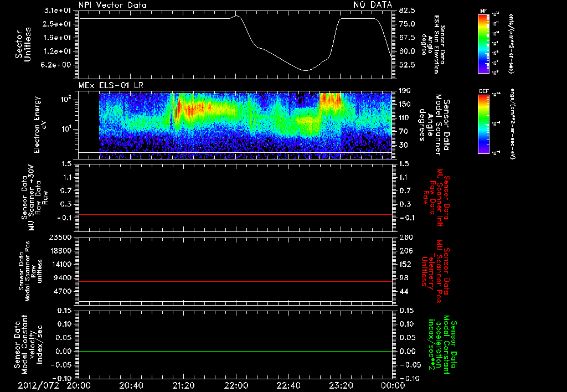
Task: Click the '60.0' sun elevation tick label
Action: click(407, 51)
